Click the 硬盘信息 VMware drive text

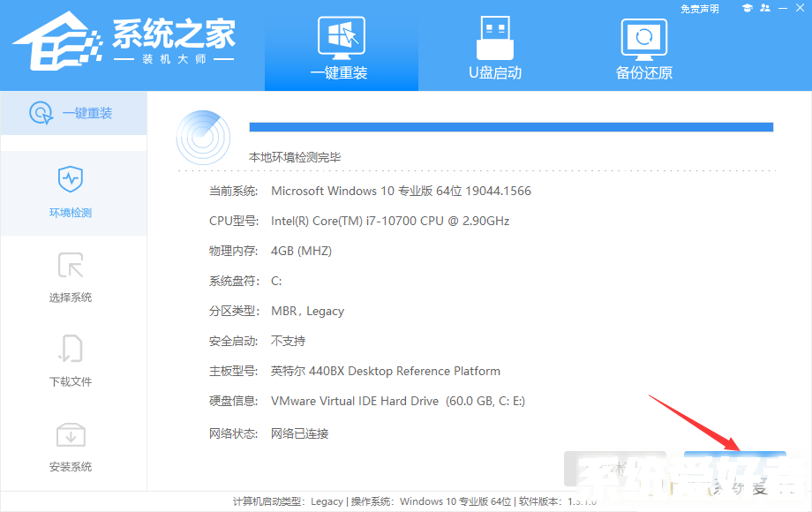click(x=398, y=401)
